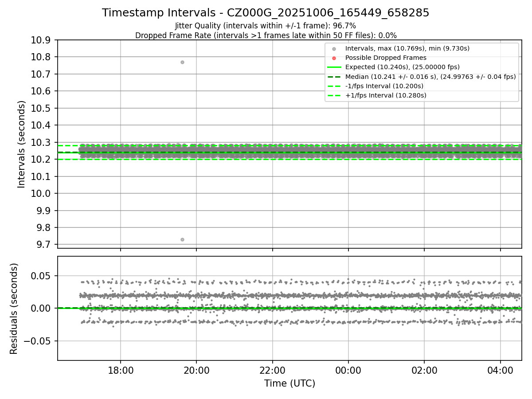This screenshot has width=532, height=399.
Task: Click the 10.3 y-axis tick label
Action: tap(42, 143)
